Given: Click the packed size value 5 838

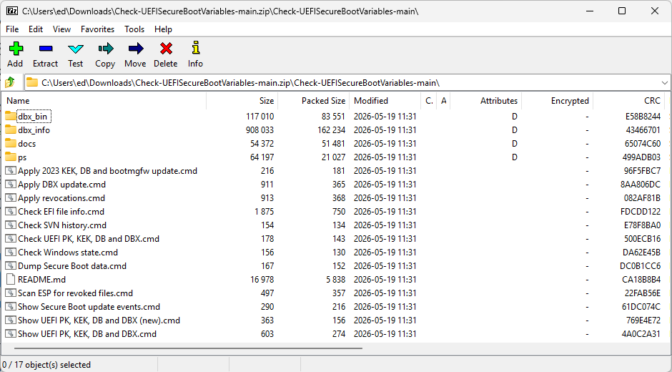Looking at the screenshot, I should tap(335, 279).
